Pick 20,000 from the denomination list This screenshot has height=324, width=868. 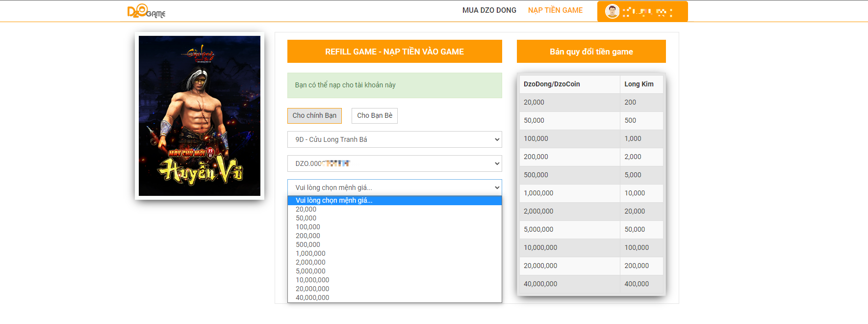[395, 209]
